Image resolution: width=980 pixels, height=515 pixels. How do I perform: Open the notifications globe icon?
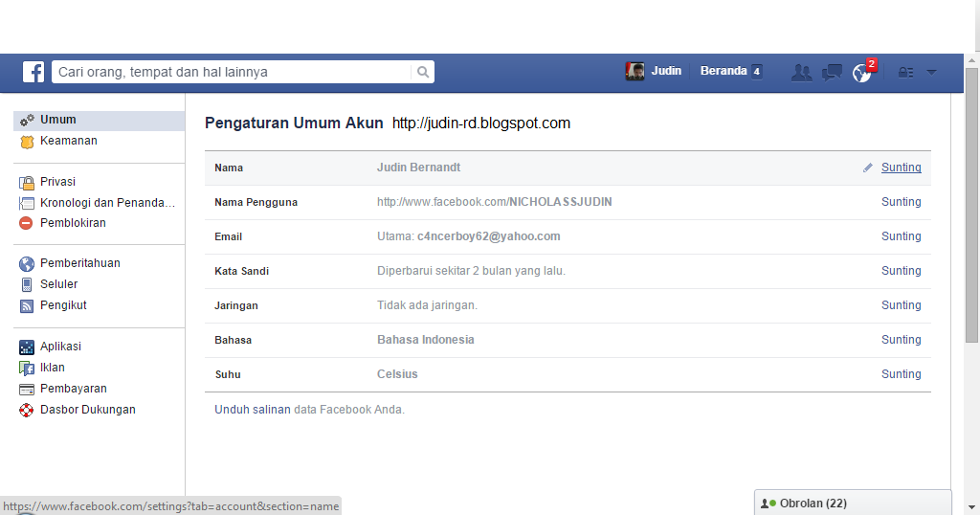coord(861,74)
